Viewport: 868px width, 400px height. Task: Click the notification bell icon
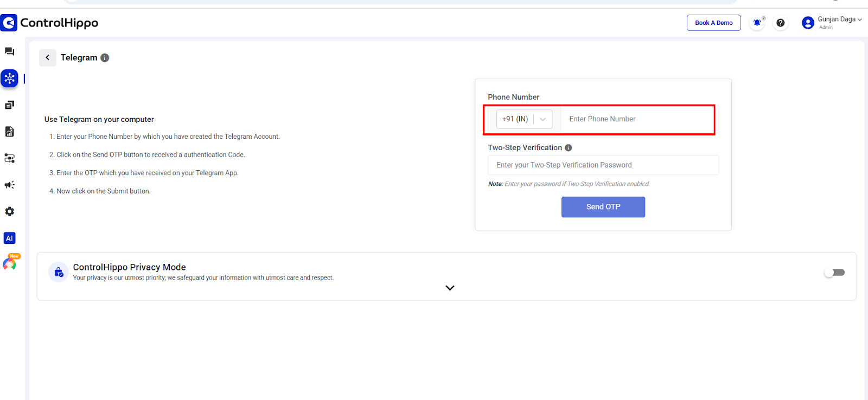[x=757, y=23]
